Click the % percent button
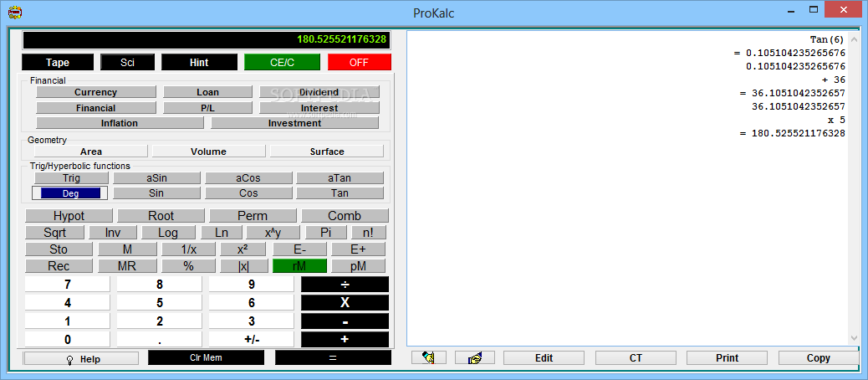Viewport: 868px width, 380px height. [189, 266]
